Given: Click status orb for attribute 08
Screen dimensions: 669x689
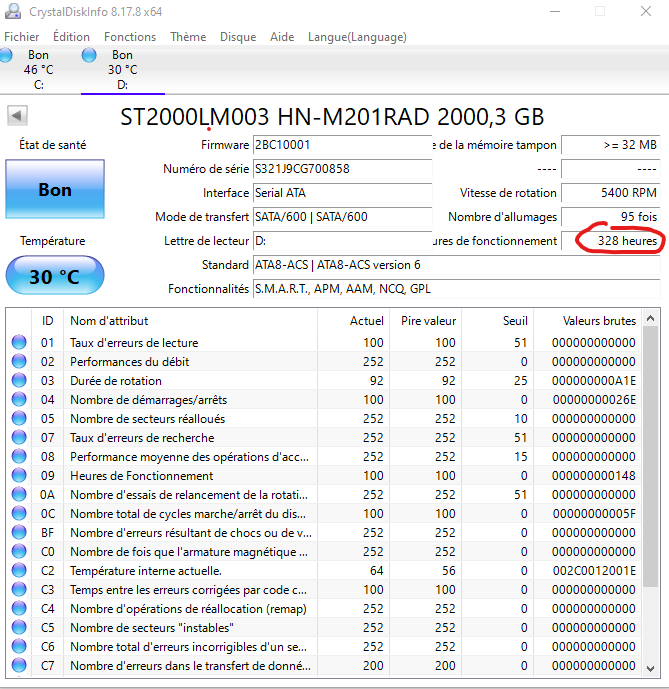Looking at the screenshot, I should point(19,457).
